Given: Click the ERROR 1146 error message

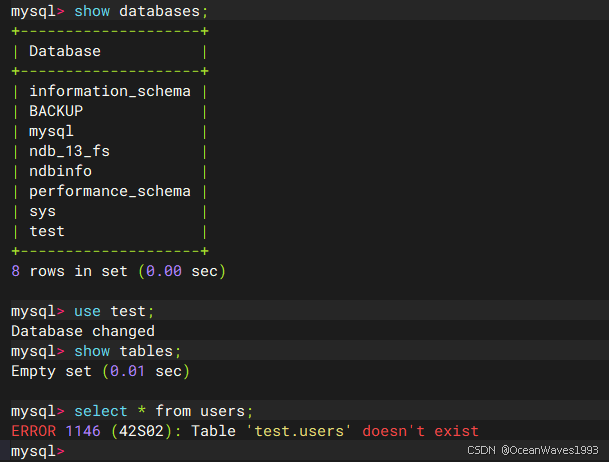Looking at the screenshot, I should tap(245, 431).
